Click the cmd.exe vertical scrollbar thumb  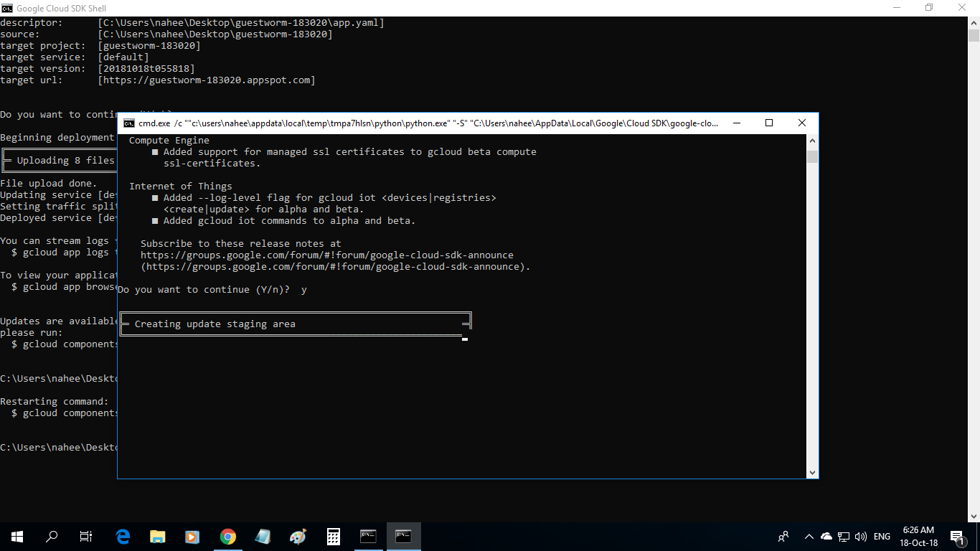[812, 157]
